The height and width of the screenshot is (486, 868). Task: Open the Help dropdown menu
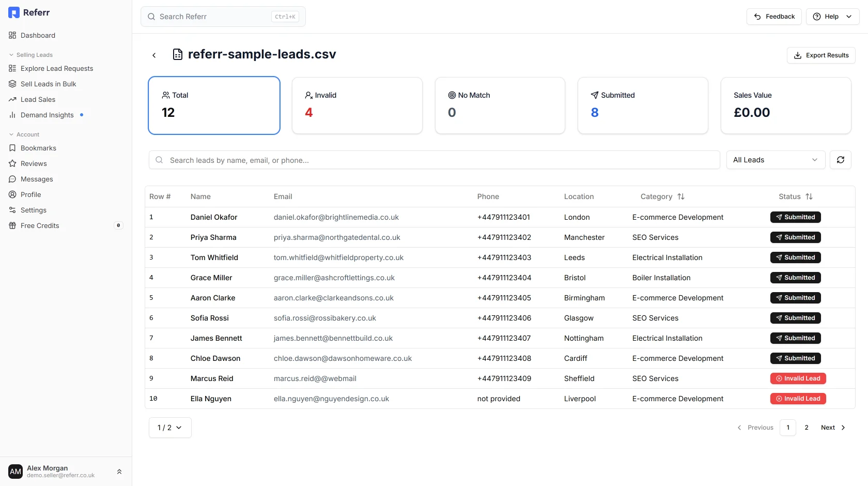(x=832, y=17)
